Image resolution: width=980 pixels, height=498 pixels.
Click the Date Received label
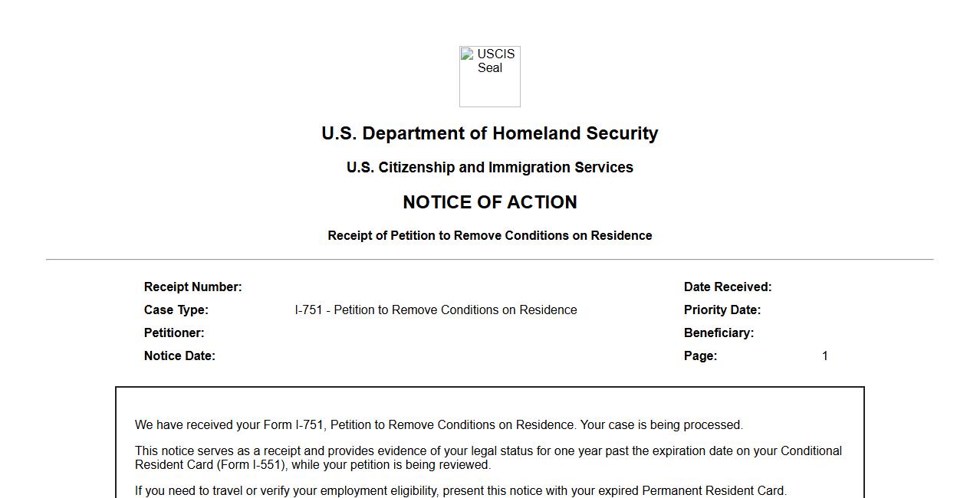(x=727, y=287)
